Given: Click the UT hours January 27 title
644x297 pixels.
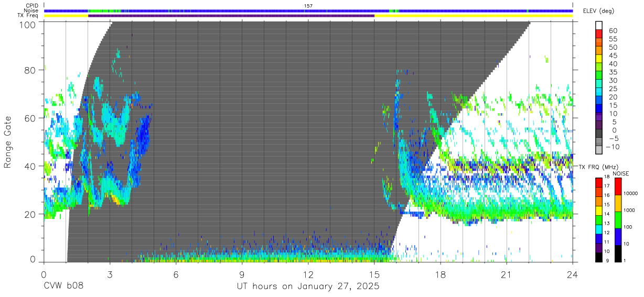Looking at the screenshot, I should pyautogui.click(x=308, y=287).
